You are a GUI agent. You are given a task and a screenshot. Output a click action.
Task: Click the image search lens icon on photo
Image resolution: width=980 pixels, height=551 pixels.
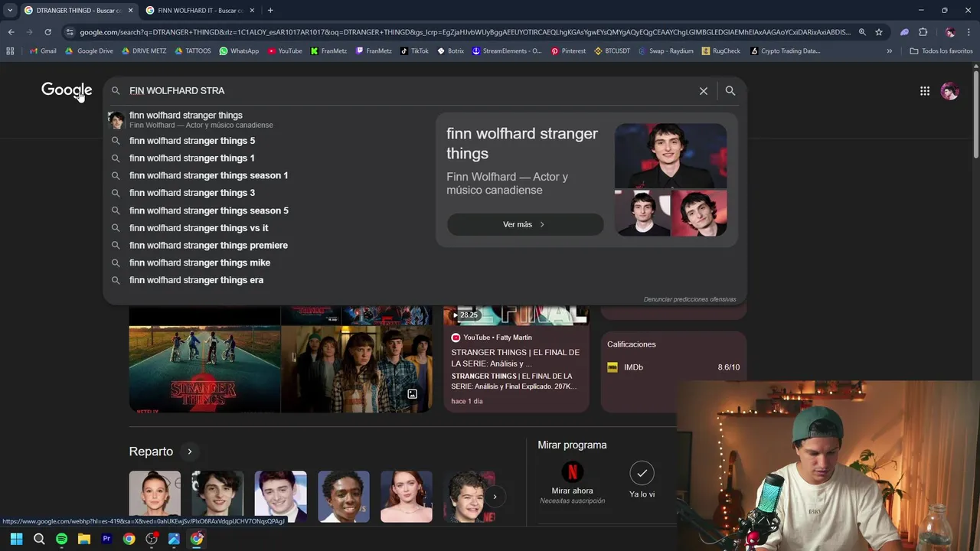click(x=412, y=394)
